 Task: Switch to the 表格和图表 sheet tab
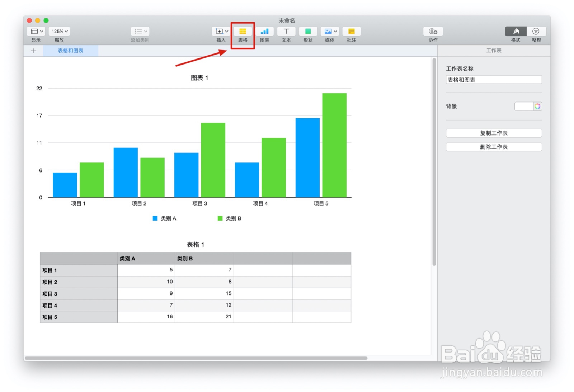(x=71, y=51)
